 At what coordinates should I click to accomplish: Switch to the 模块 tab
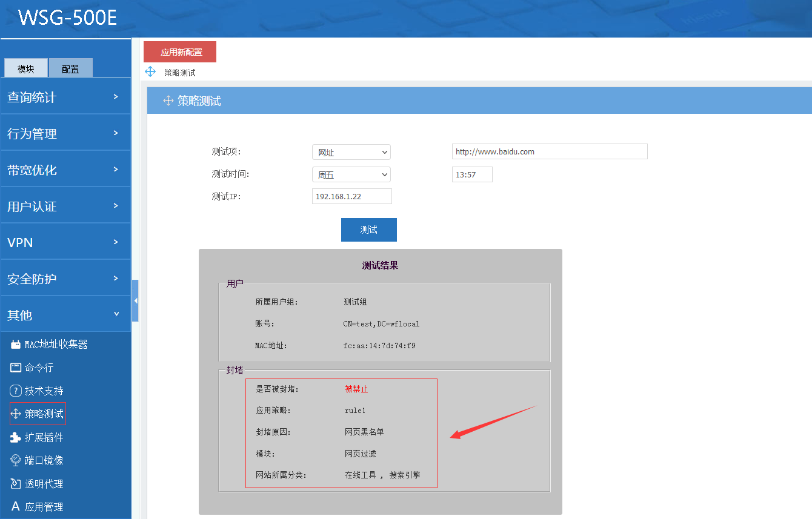coord(25,68)
